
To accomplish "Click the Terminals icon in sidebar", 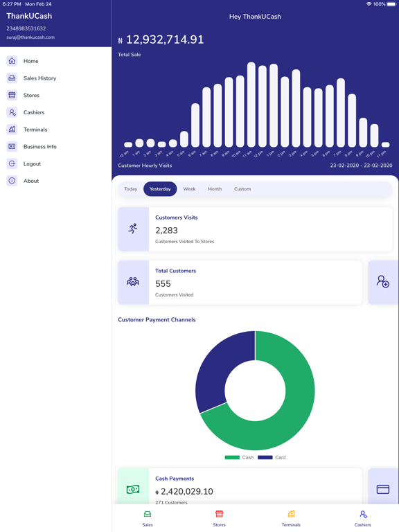I will click(x=12, y=130).
